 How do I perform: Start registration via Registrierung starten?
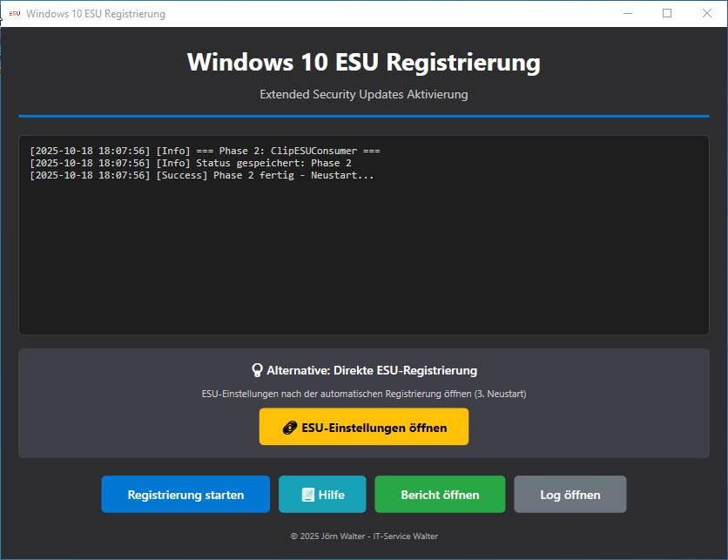185,494
